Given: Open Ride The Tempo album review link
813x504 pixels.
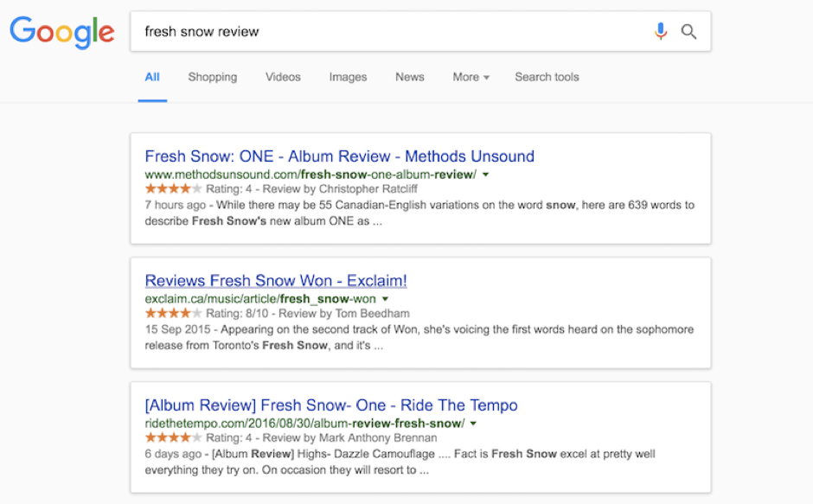Looking at the screenshot, I should [331, 405].
